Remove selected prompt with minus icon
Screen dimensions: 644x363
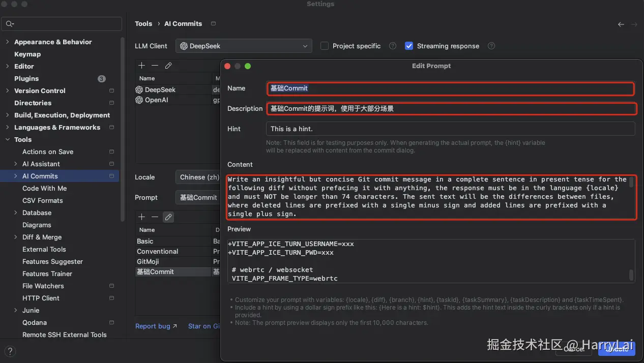pos(155,217)
